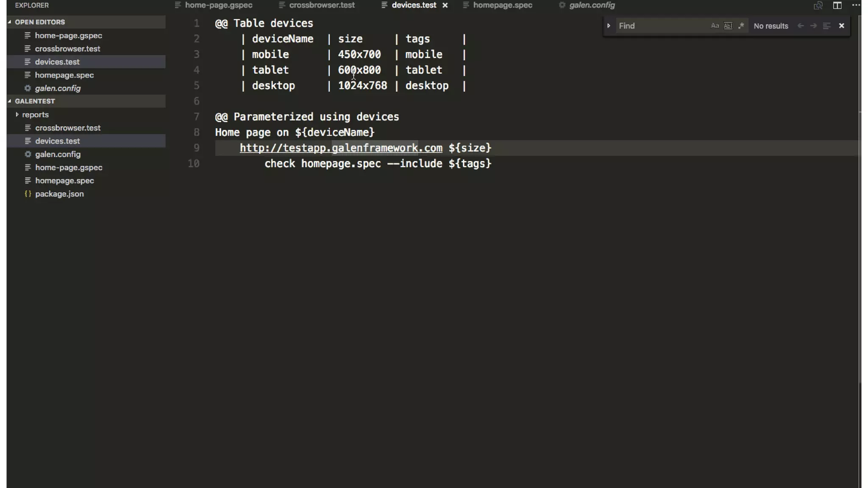Open package.json in the explorer
The image size is (868, 488).
pos(59,194)
